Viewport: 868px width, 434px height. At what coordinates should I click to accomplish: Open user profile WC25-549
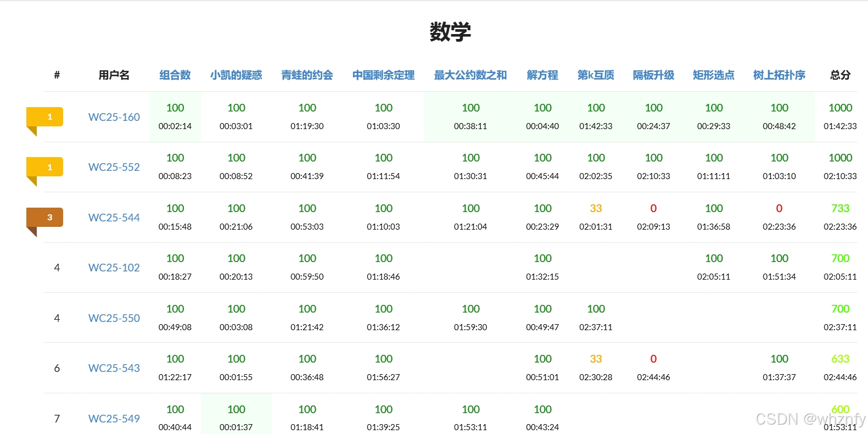coord(114,419)
